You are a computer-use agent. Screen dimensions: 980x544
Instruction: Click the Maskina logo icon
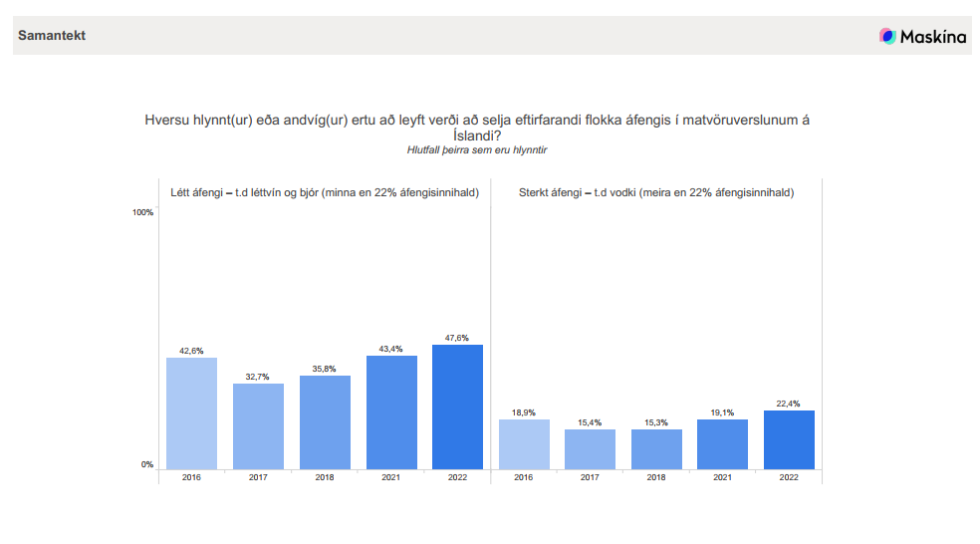pos(887,36)
